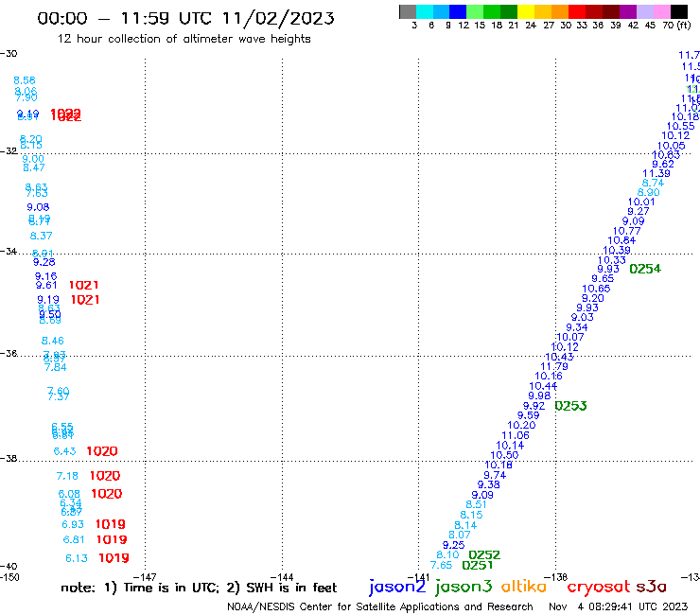The width and height of the screenshot is (700, 615).
Task: Click the green time label 0253
Action: (570, 406)
